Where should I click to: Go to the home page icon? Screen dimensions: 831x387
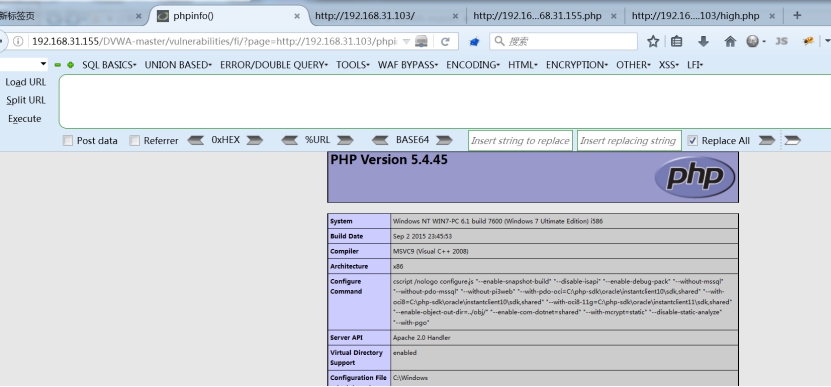coord(730,41)
